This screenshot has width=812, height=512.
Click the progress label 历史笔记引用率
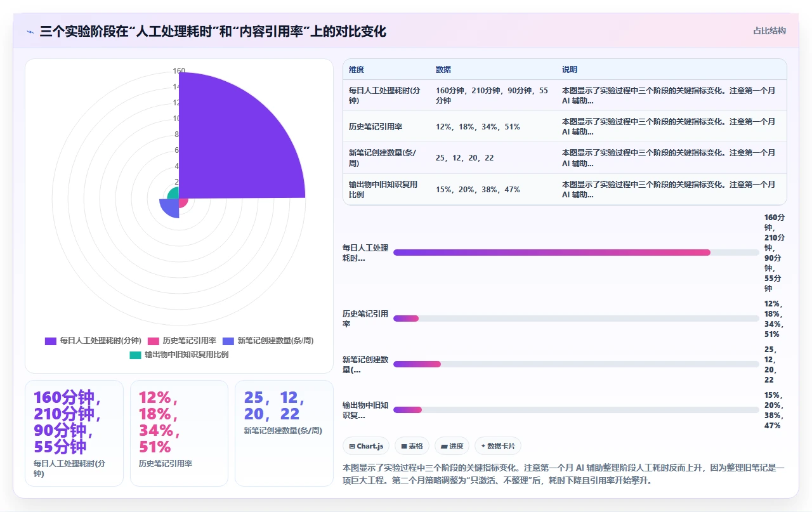tap(365, 318)
